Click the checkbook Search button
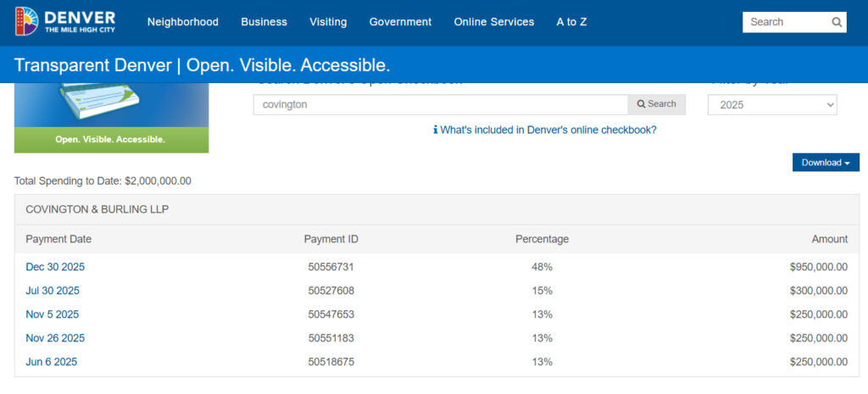Viewport: 868px width, 394px height. (657, 104)
